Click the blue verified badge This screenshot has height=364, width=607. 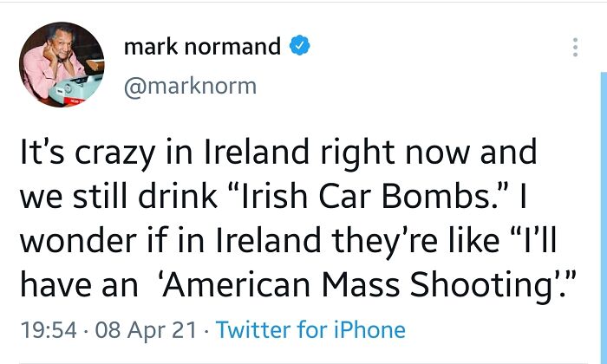[x=300, y=47]
